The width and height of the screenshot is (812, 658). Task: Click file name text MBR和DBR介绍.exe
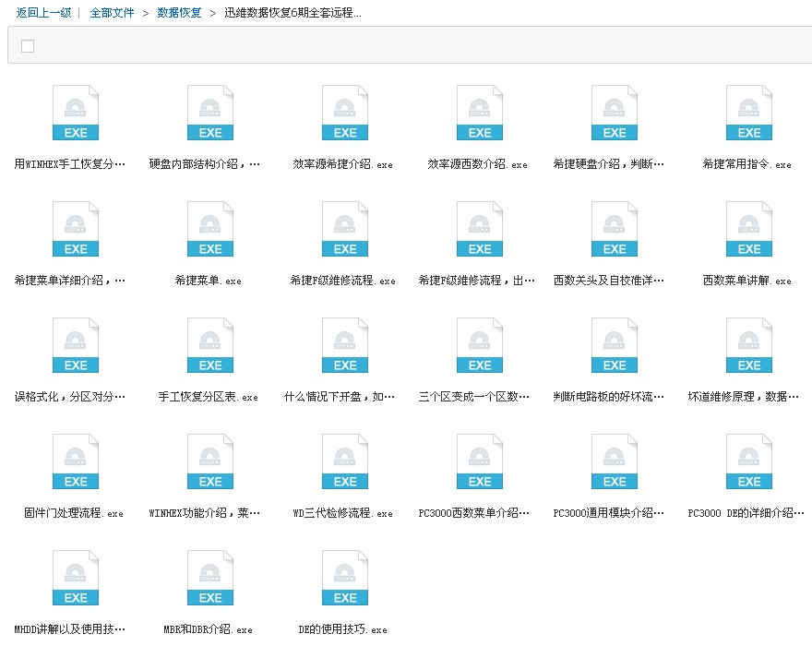pos(209,629)
